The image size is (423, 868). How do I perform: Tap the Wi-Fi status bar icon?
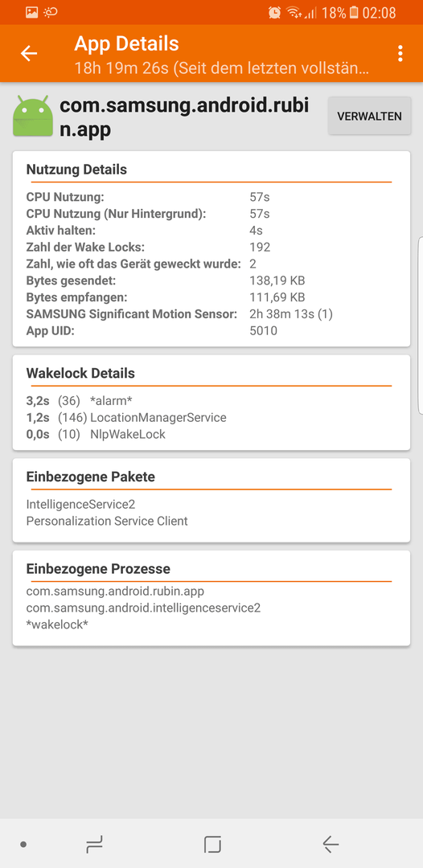pyautogui.click(x=294, y=12)
